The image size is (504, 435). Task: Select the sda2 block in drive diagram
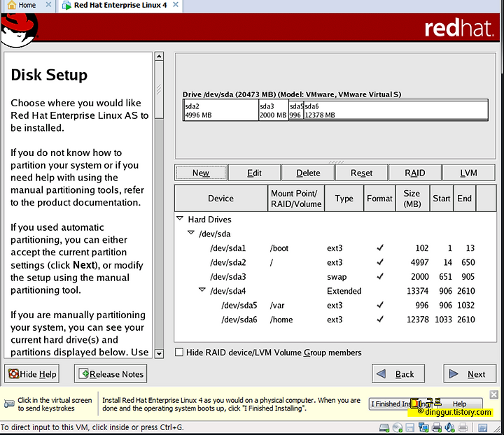(x=220, y=110)
